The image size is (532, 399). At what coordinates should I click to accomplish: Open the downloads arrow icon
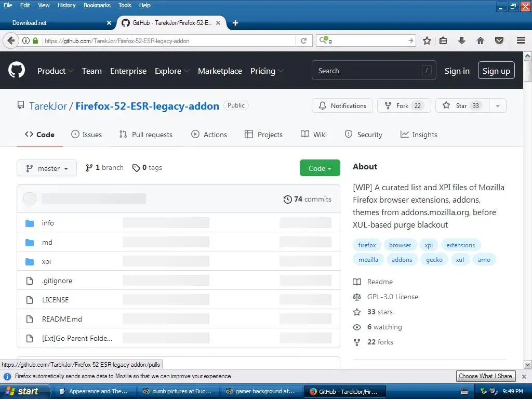(x=462, y=41)
